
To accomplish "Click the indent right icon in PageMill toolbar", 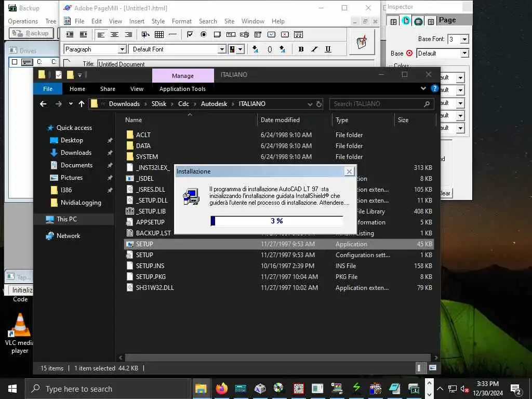I will [70, 34].
